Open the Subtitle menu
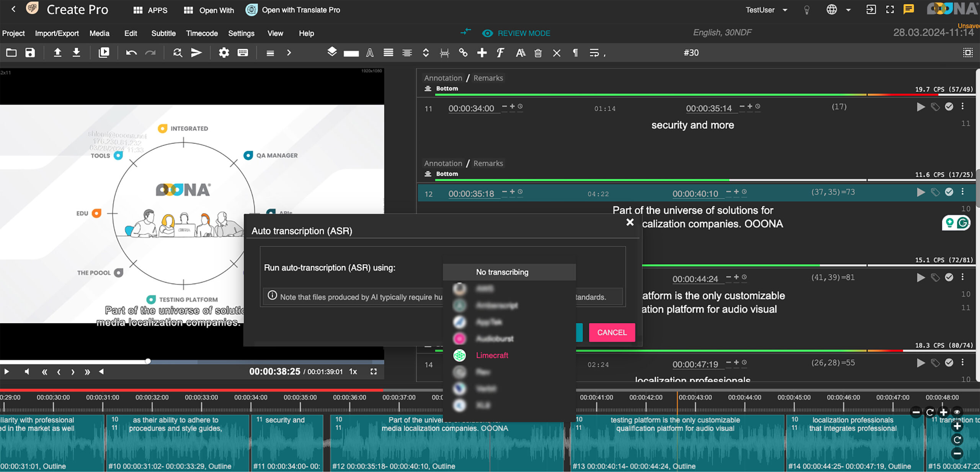The width and height of the screenshot is (980, 472). (163, 33)
